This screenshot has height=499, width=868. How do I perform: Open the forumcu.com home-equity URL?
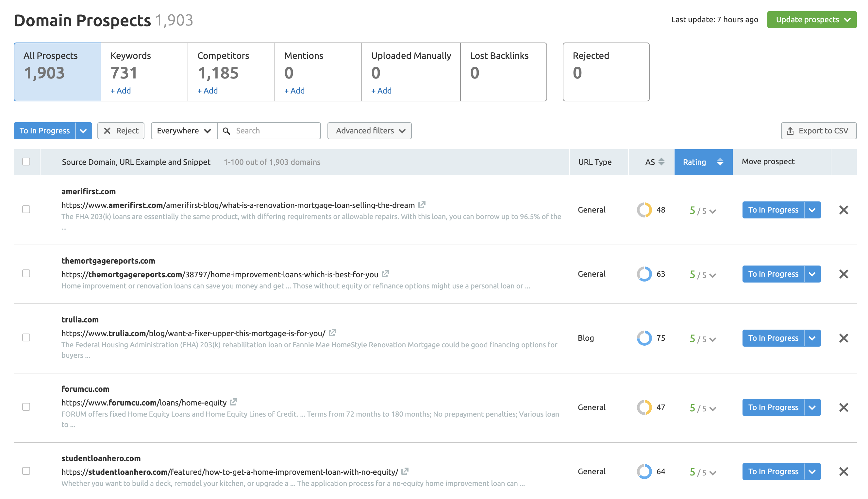144,403
